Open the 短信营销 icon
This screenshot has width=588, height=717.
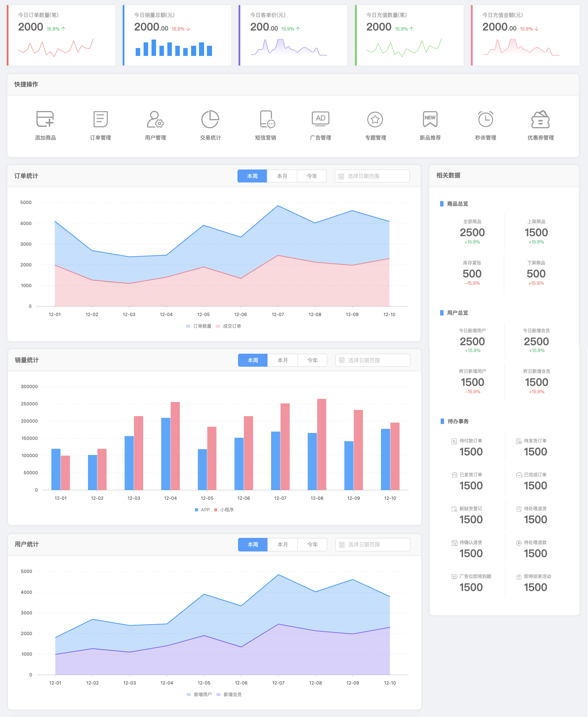pos(267,119)
